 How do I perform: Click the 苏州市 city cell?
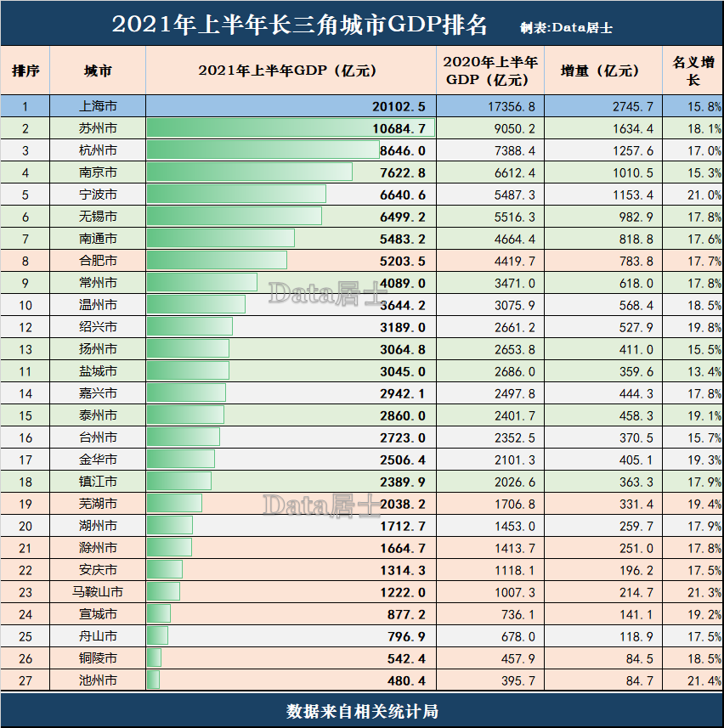(98, 128)
